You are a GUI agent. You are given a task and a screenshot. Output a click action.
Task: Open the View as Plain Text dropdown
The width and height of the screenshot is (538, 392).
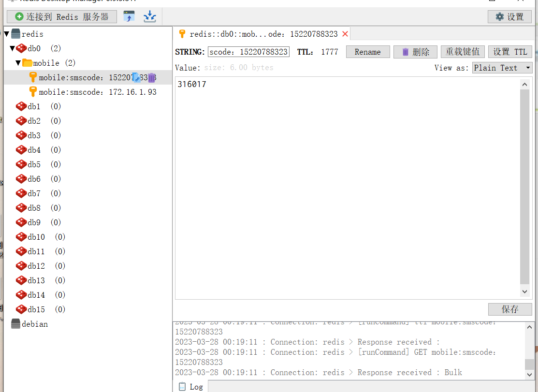pos(502,68)
